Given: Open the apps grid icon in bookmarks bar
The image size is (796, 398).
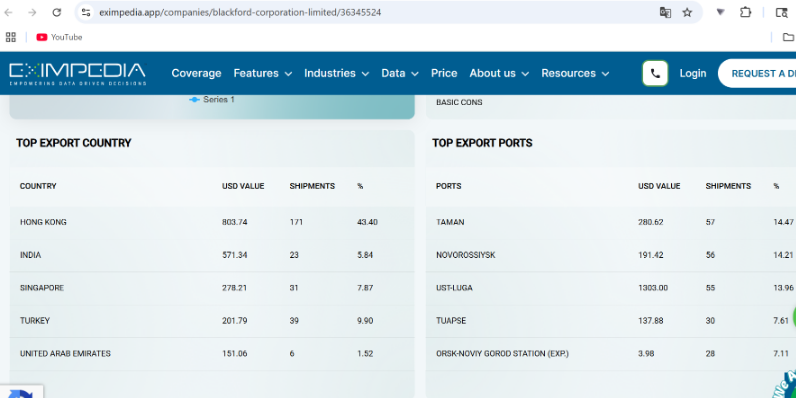Looking at the screenshot, I should click(11, 37).
